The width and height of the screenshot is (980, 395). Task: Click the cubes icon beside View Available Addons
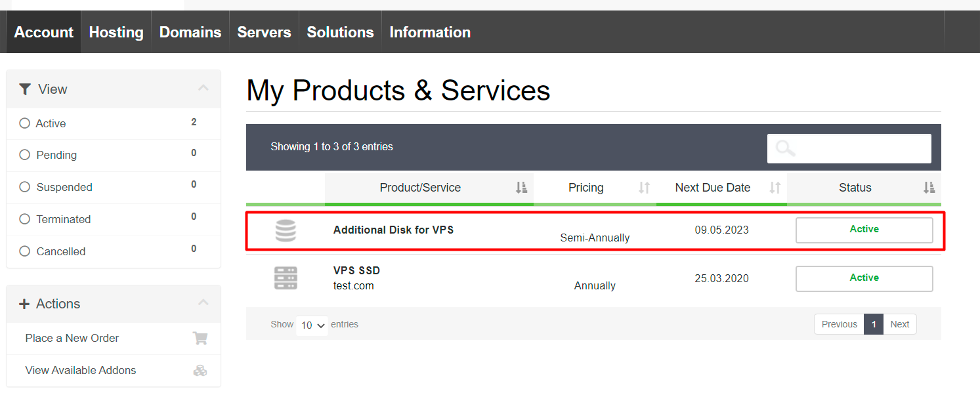(200, 371)
